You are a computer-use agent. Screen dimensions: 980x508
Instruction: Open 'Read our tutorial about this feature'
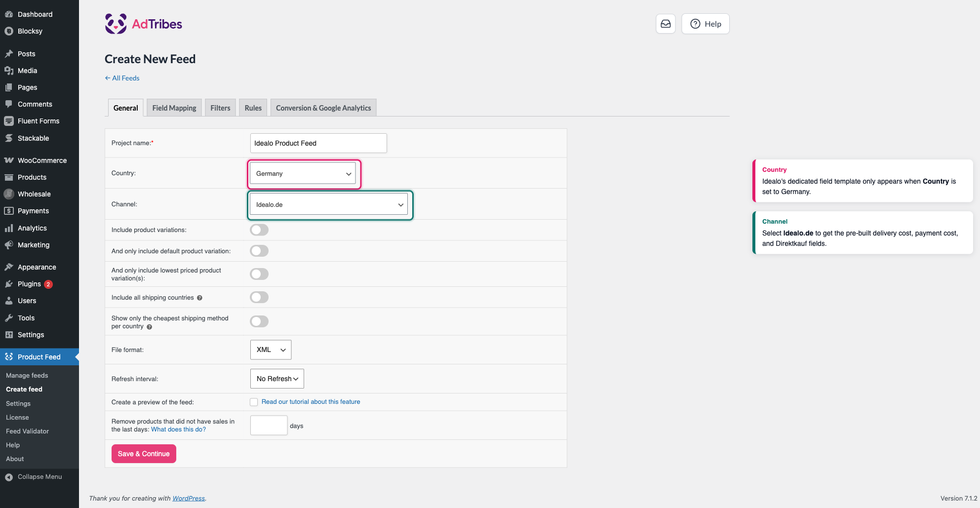(x=311, y=402)
